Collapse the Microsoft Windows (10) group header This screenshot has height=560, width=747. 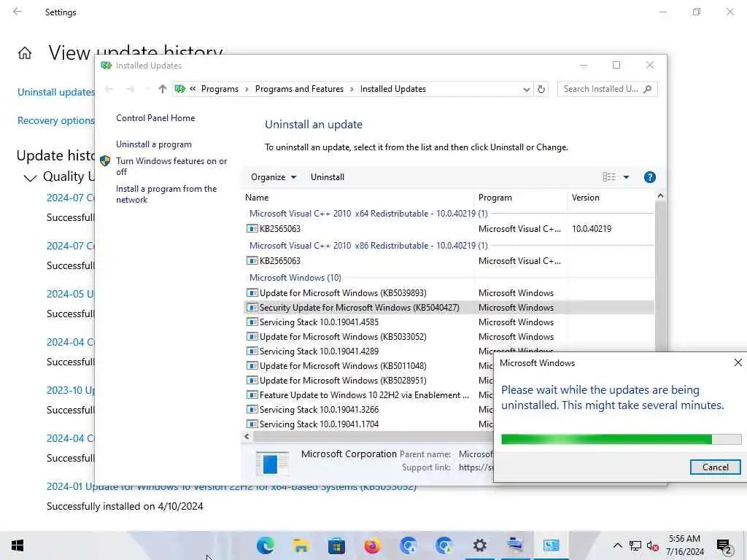tap(295, 278)
